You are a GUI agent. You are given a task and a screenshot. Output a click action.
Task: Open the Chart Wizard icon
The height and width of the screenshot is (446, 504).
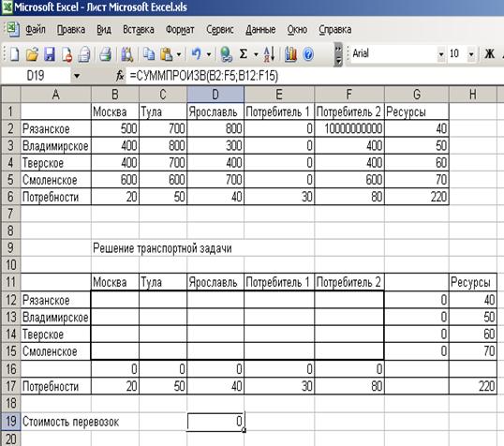pyautogui.click(x=290, y=54)
